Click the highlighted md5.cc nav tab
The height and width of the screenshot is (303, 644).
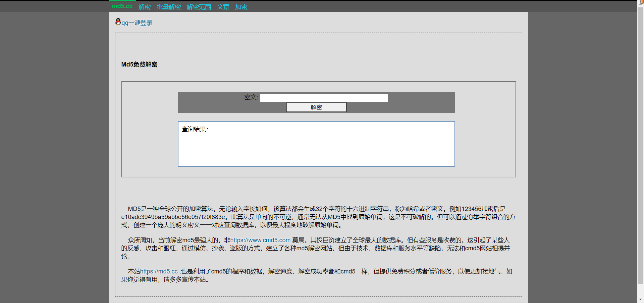122,6
